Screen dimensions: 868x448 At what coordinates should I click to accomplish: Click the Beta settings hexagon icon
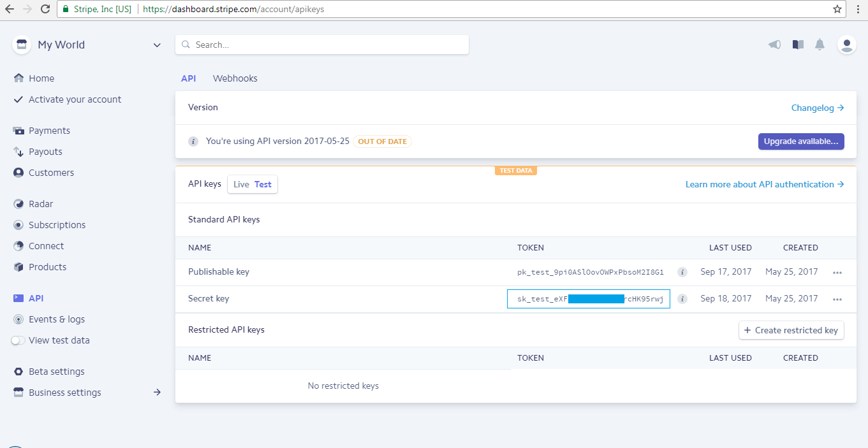tap(18, 372)
